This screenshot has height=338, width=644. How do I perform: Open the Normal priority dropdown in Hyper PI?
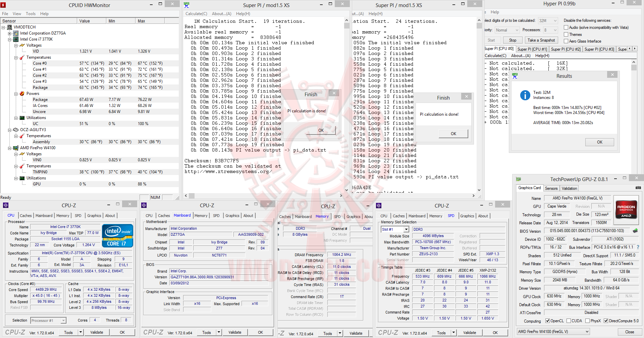pyautogui.click(x=507, y=30)
